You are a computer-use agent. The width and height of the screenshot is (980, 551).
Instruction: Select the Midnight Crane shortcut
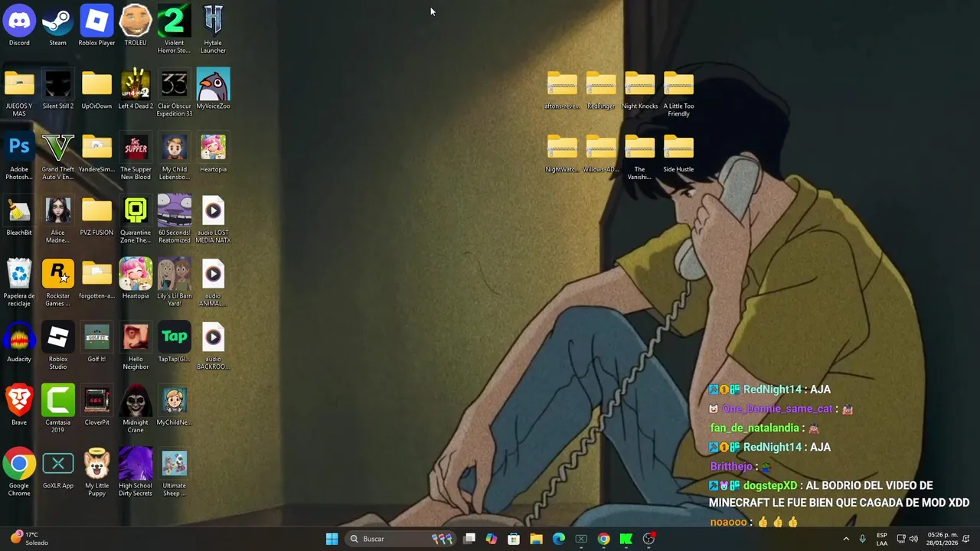[x=136, y=409]
